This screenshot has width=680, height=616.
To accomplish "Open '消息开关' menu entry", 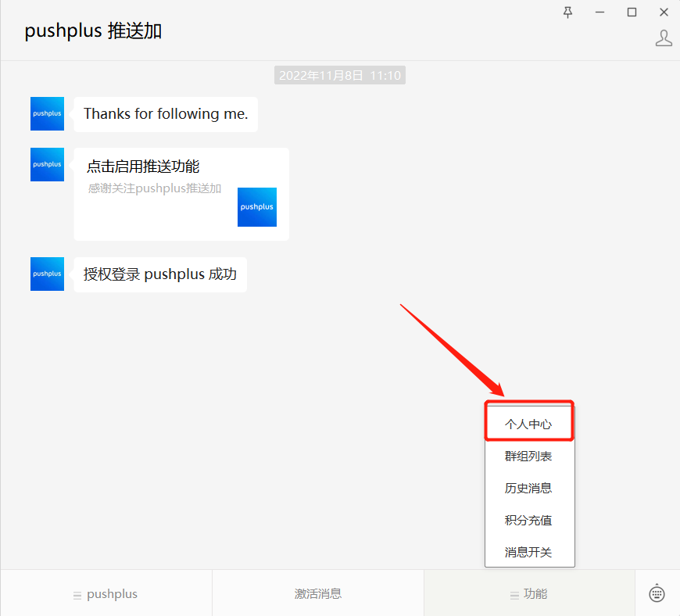I will coord(529,552).
